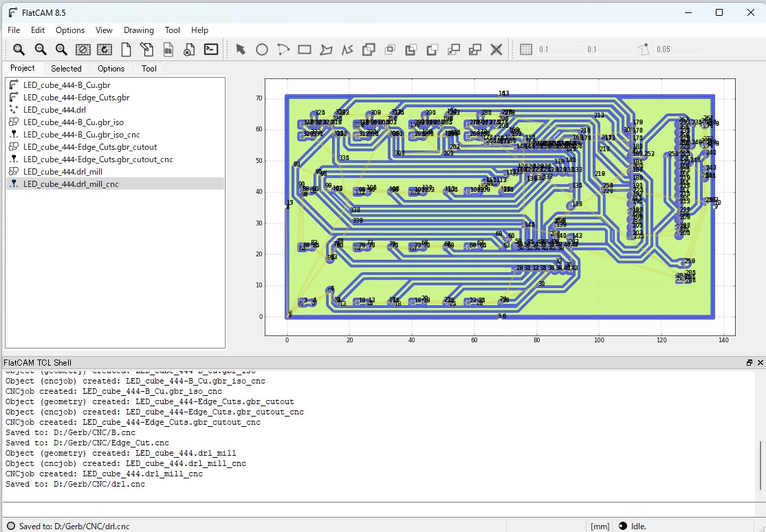Screen dimensions: 766x532
Task: Open the Options menu
Action: 70,30
